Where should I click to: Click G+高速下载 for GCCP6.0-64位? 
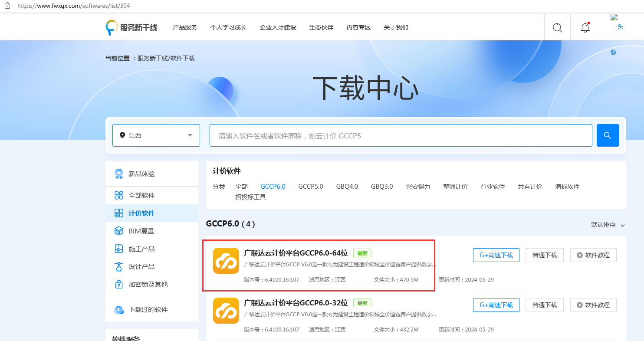pos(496,255)
